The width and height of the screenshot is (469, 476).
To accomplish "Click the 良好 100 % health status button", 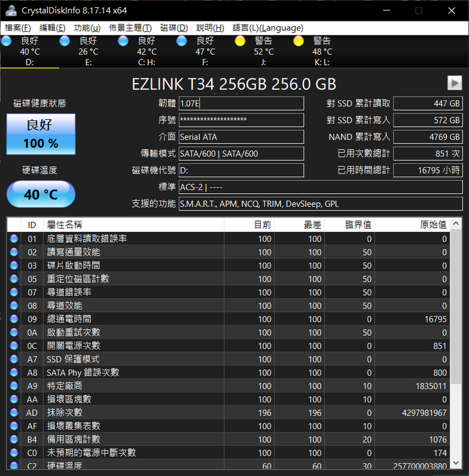I will click(41, 134).
